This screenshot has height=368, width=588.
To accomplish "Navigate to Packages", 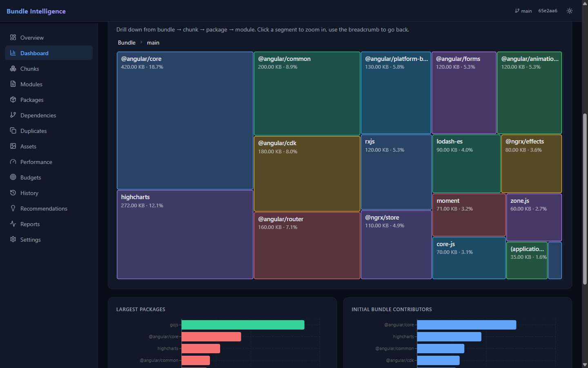I will pyautogui.click(x=49, y=100).
